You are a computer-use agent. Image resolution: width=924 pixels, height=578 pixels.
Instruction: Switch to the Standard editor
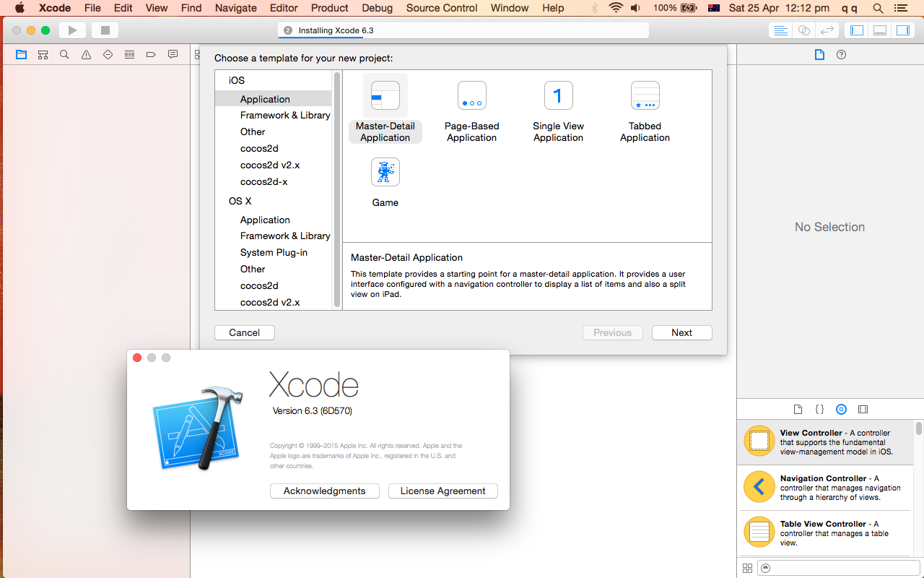point(780,30)
